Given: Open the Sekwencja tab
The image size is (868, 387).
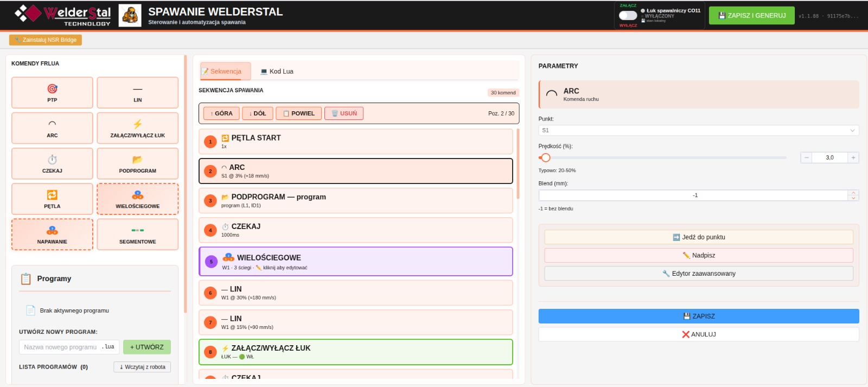Looking at the screenshot, I should (x=225, y=71).
